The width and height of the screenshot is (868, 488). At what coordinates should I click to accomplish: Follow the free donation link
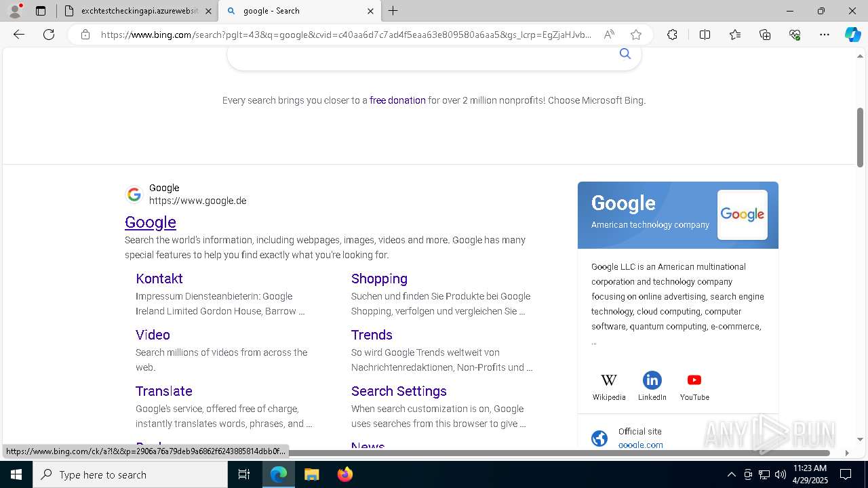(397, 100)
